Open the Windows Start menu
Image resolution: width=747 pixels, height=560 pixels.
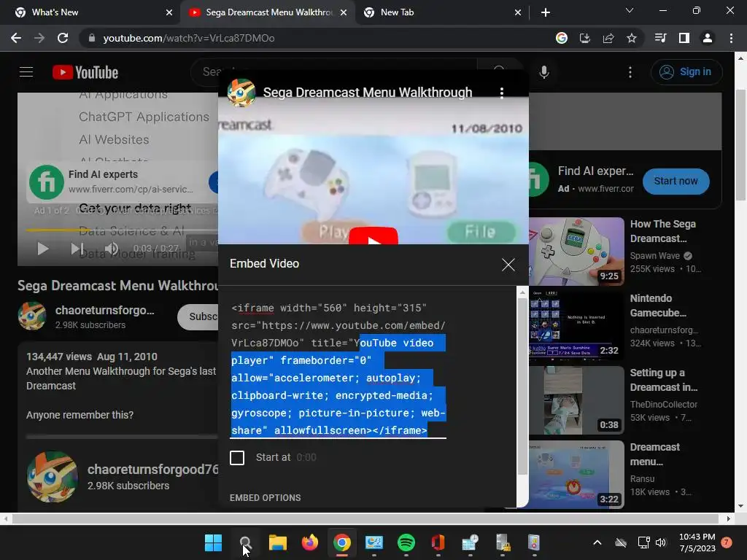[213, 542]
